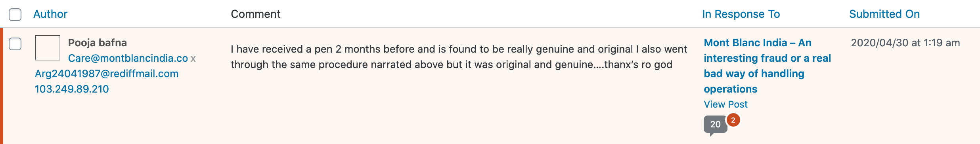
Task: Filter comments by IP address 103.249.89.210
Action: [72, 89]
